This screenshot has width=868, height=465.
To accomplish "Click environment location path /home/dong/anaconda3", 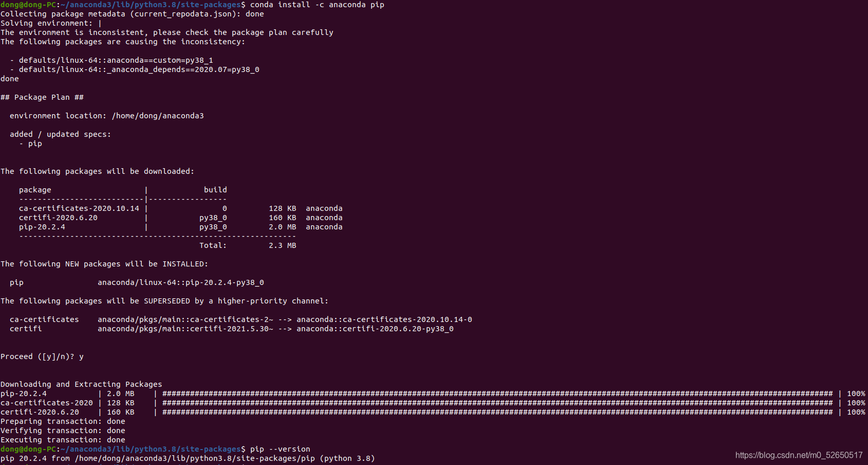I will pos(158,116).
